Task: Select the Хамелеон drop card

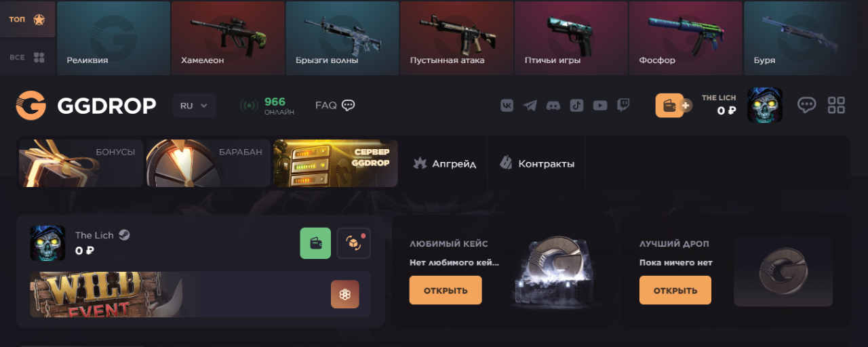Action: (x=228, y=38)
